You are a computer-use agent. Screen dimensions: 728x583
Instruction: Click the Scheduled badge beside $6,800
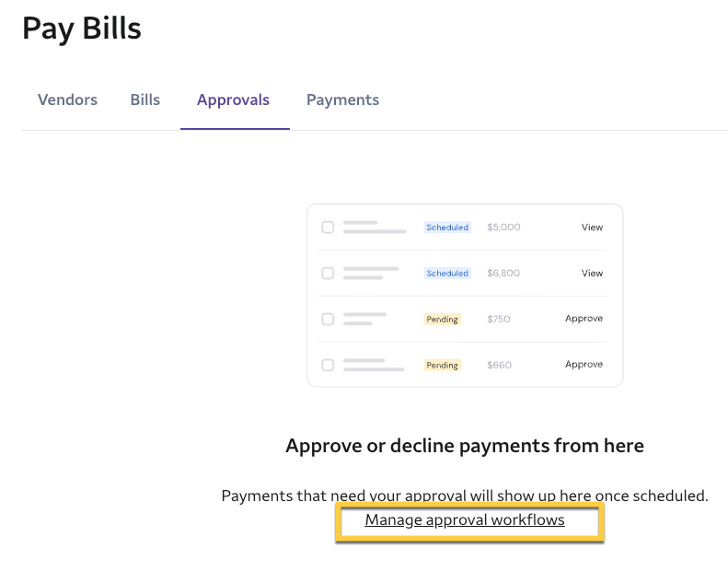click(447, 274)
